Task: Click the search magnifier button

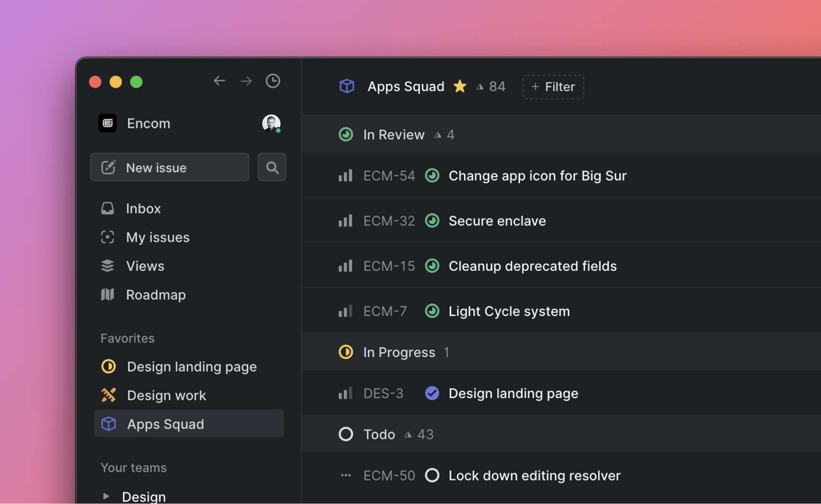Action: tap(272, 167)
